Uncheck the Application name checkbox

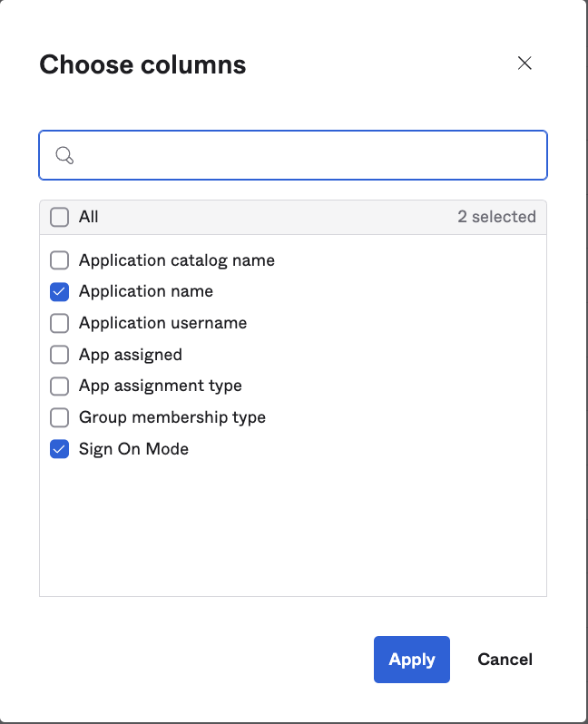pos(59,292)
